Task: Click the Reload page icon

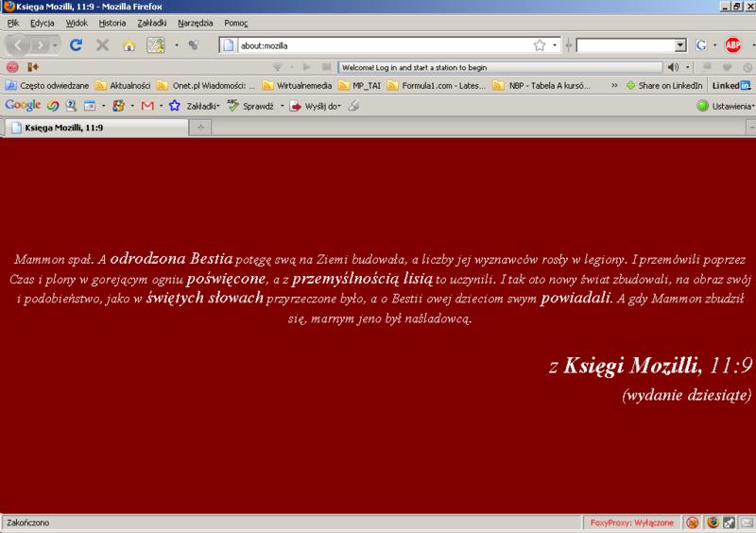Action: pos(77,44)
